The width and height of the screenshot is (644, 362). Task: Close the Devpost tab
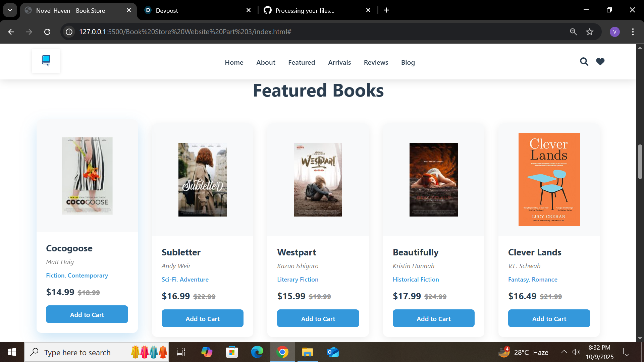pyautogui.click(x=249, y=10)
